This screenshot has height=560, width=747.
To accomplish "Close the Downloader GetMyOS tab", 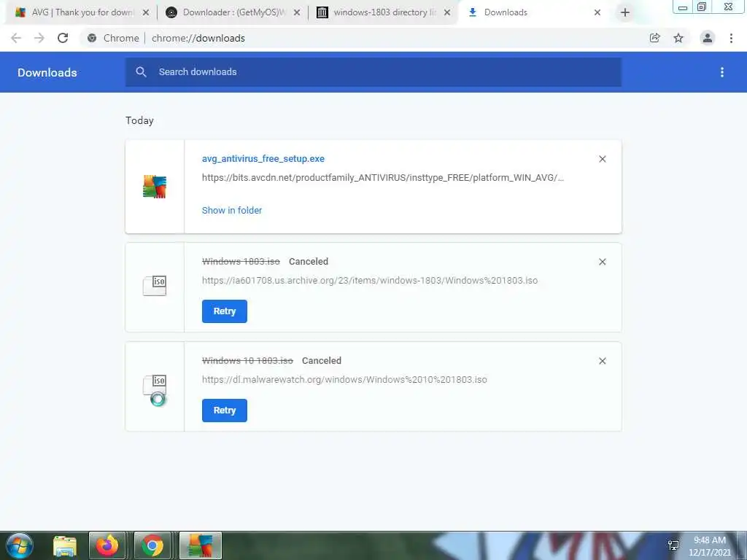I will pyautogui.click(x=296, y=12).
